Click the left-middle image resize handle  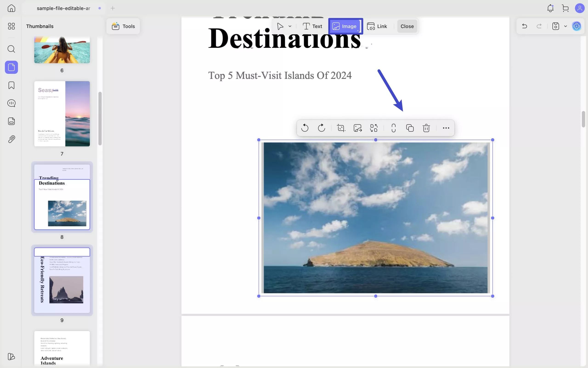(x=259, y=218)
